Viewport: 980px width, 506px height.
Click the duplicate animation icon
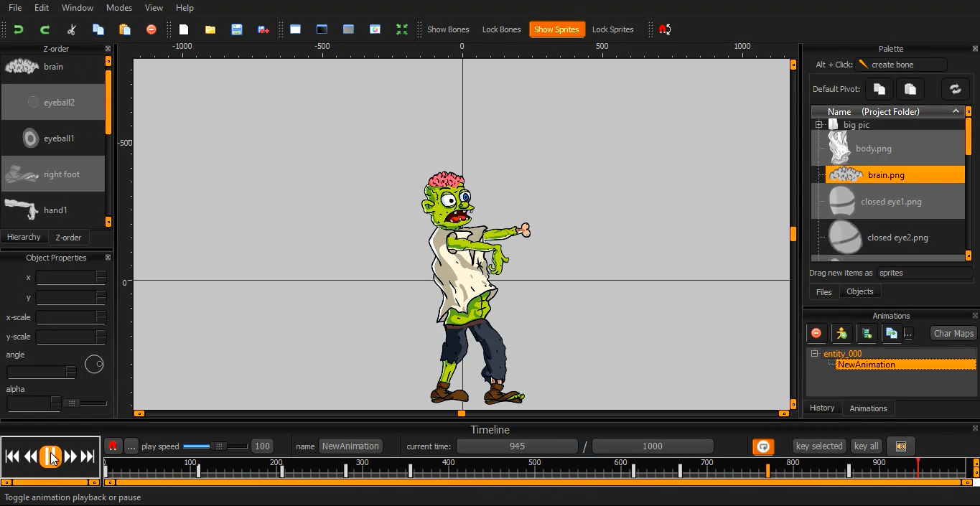pyautogui.click(x=892, y=333)
